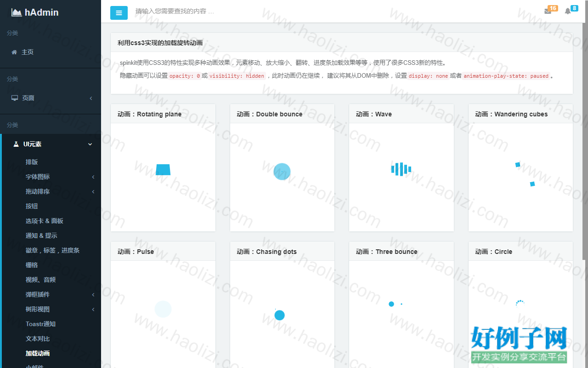Click the animation-play-state: paused code snippet
The image size is (588, 368).
[506, 76]
